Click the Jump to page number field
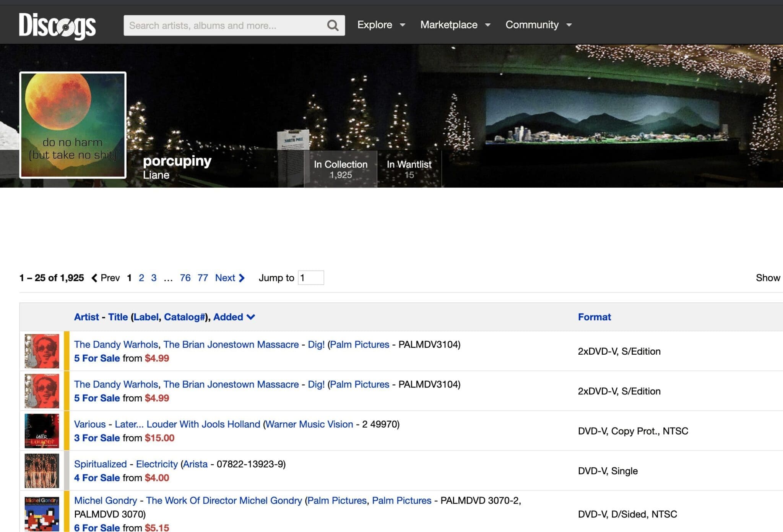The height and width of the screenshot is (532, 783). [311, 278]
